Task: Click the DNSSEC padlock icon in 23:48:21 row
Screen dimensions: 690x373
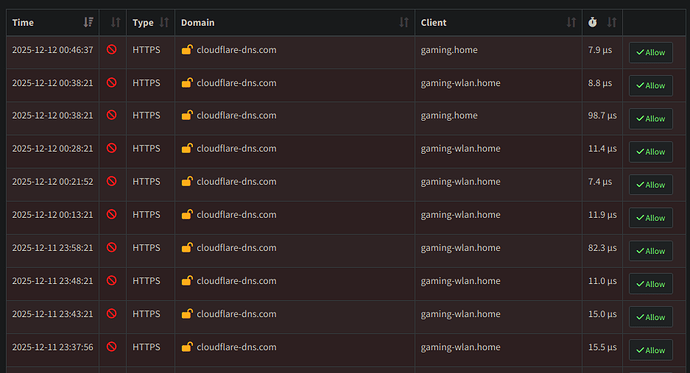Action: point(187,280)
